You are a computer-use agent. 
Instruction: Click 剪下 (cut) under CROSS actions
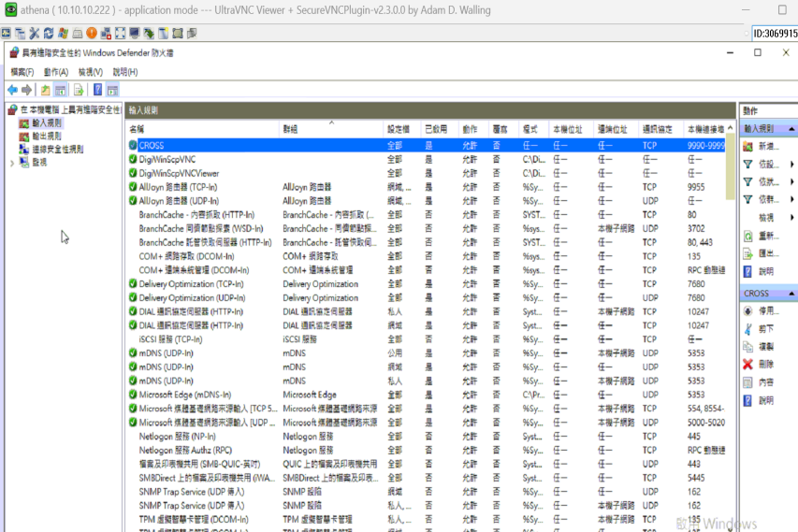(767, 329)
